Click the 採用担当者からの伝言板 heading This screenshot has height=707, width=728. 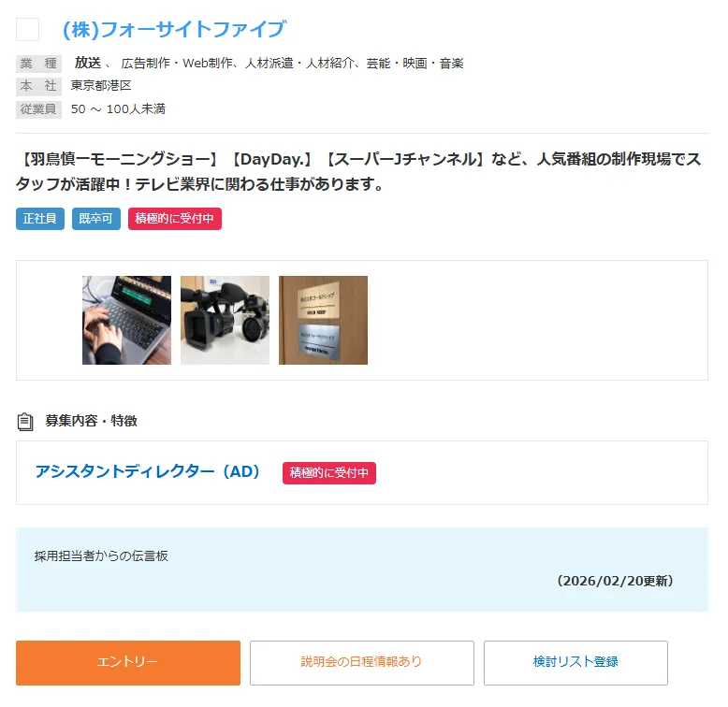coord(101,555)
